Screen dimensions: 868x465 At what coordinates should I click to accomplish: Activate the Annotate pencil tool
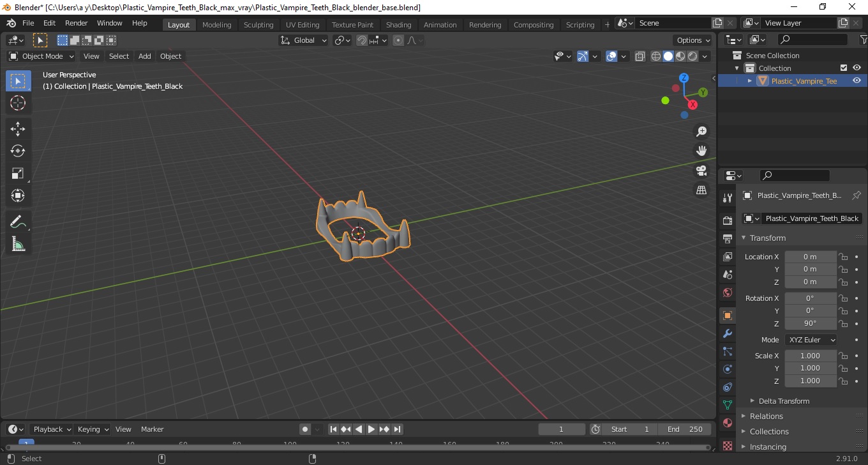pos(18,222)
